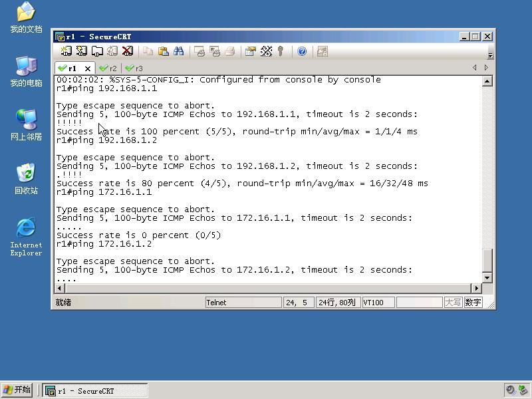
Task: Click the Paste clipboard icon
Action: click(164, 51)
